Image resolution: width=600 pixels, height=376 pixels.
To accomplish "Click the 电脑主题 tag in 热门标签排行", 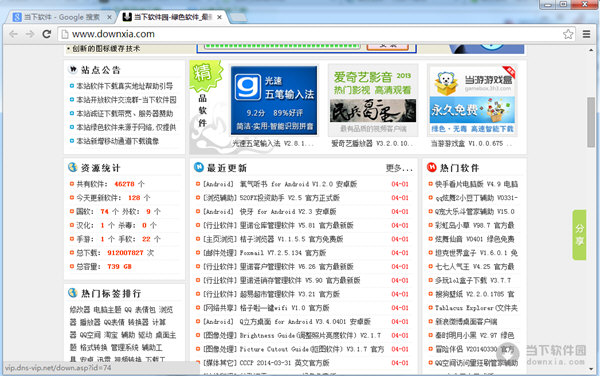I will (107, 309).
